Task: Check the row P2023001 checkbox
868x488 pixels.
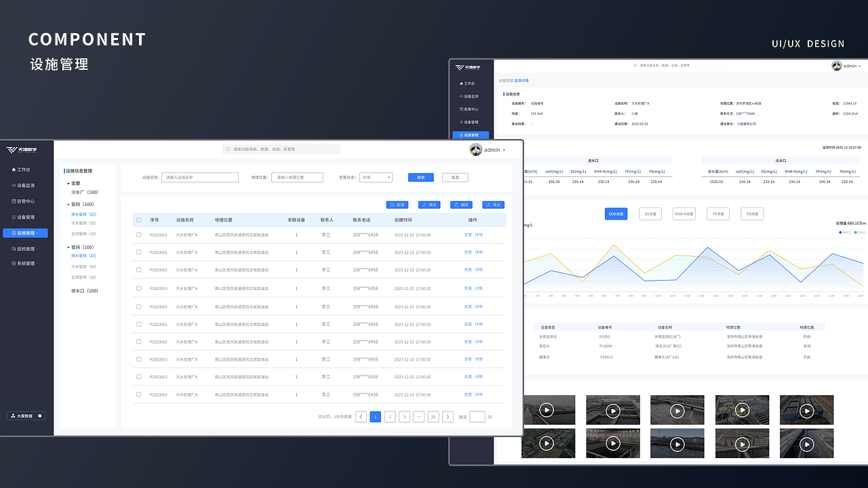Action: click(139, 235)
